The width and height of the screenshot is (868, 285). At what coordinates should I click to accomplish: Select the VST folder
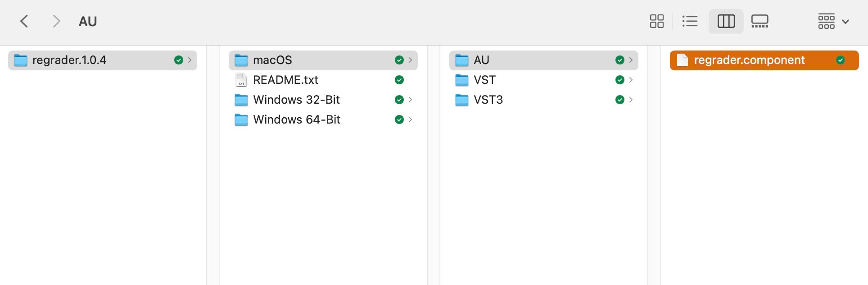click(484, 80)
